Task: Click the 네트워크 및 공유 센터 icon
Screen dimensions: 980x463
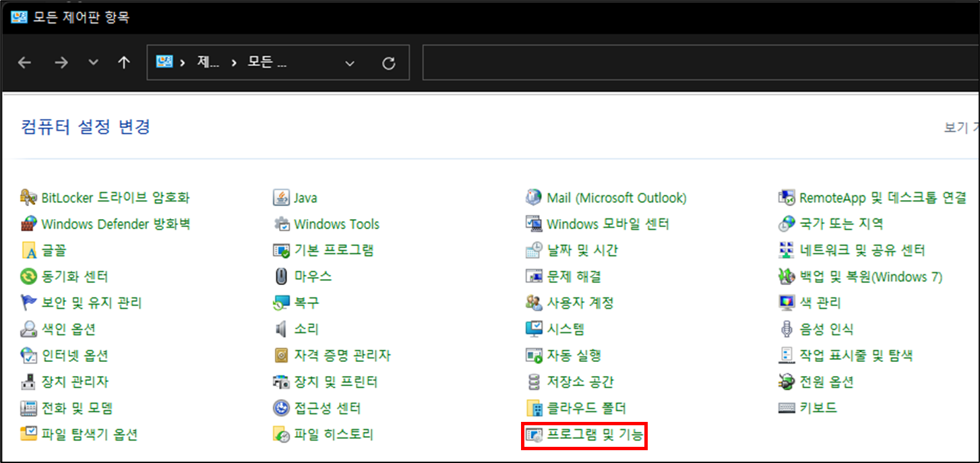Action: (x=787, y=250)
